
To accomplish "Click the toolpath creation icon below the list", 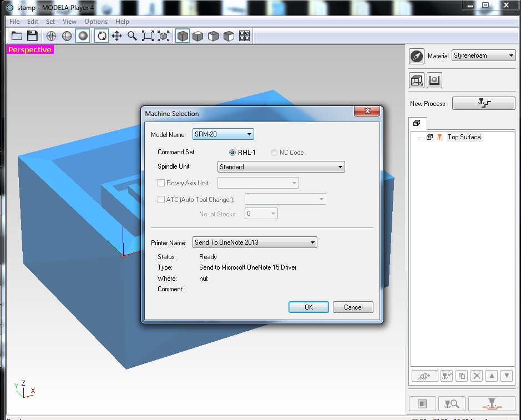I will click(424, 376).
